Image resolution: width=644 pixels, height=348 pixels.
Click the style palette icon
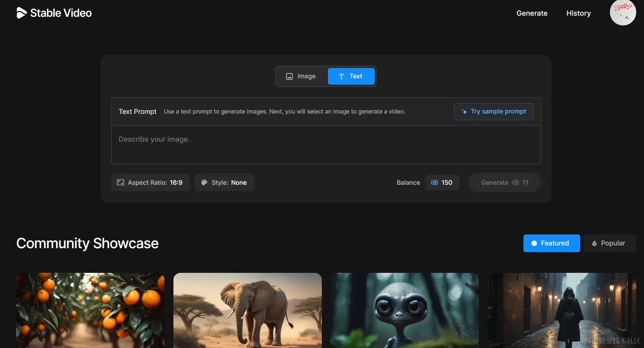pos(204,182)
